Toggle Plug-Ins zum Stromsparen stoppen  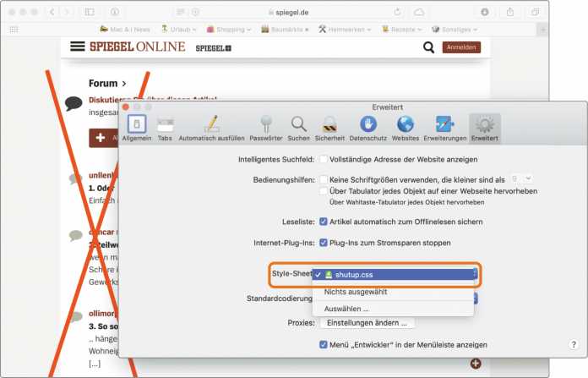[324, 243]
